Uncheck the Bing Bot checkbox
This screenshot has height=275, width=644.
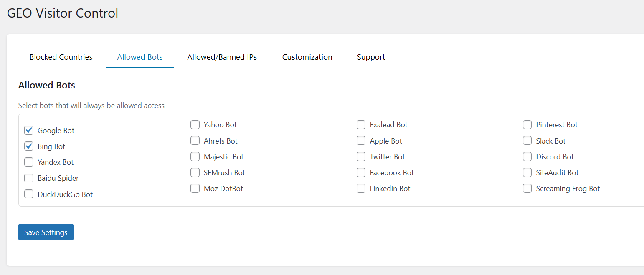(29, 146)
